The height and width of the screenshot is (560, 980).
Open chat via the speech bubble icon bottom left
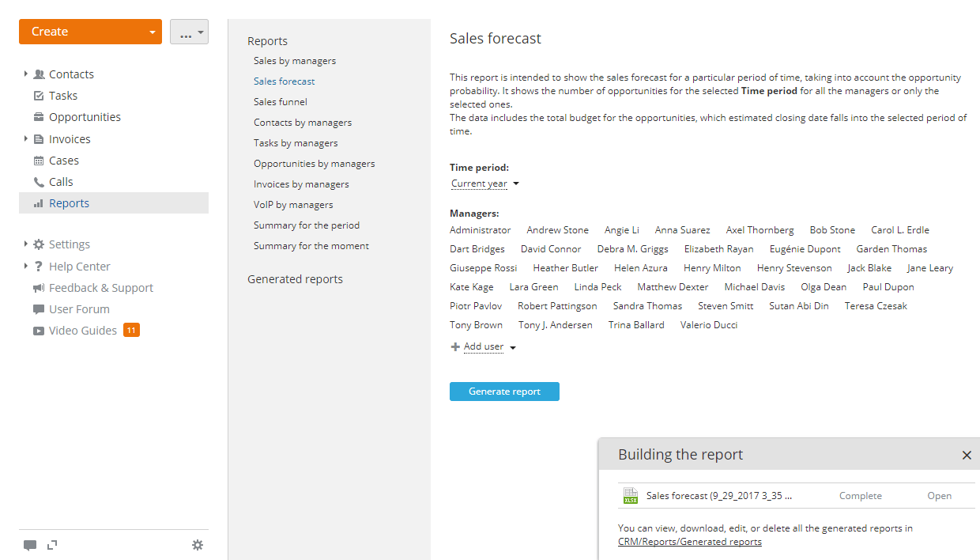(30, 545)
